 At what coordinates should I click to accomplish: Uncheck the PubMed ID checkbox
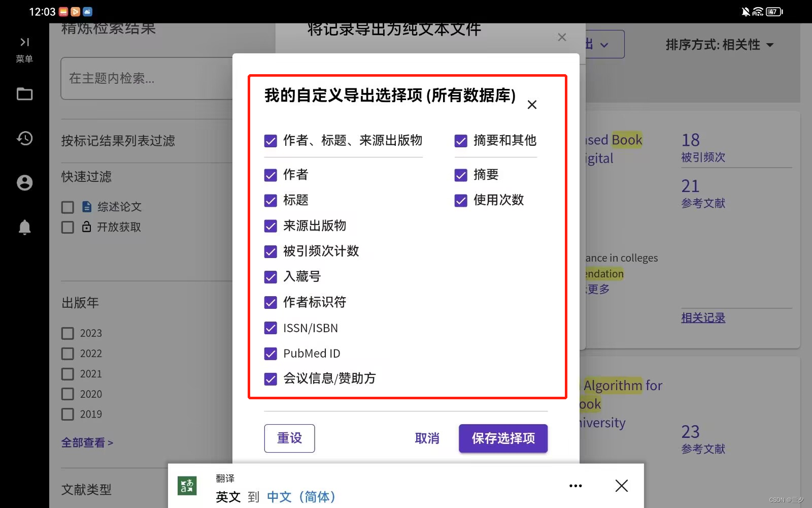(270, 354)
